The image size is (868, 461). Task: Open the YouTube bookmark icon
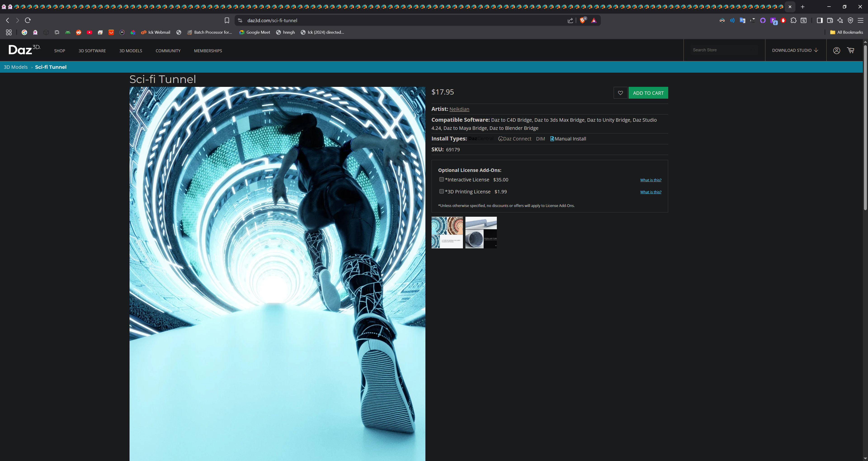(x=89, y=32)
